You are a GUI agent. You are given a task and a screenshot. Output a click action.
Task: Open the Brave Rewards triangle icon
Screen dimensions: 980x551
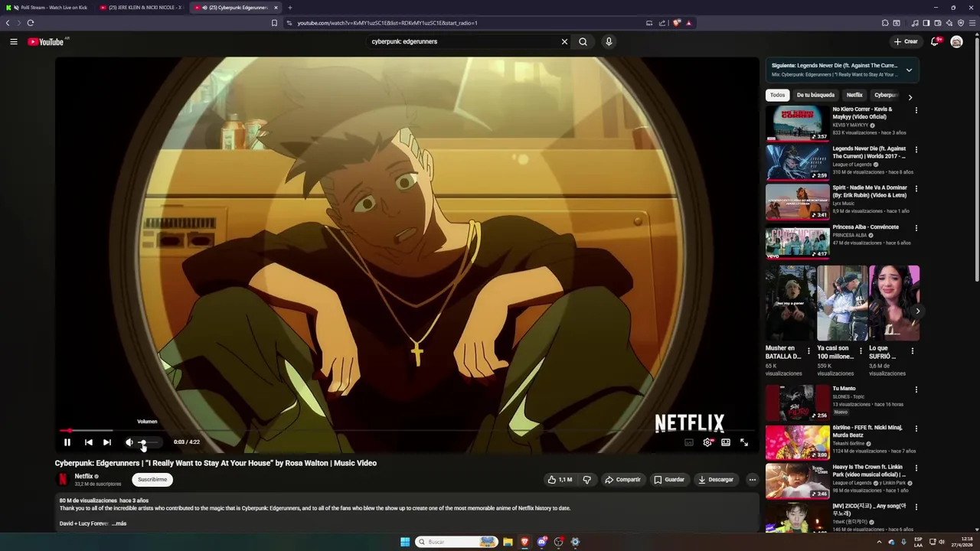(688, 23)
